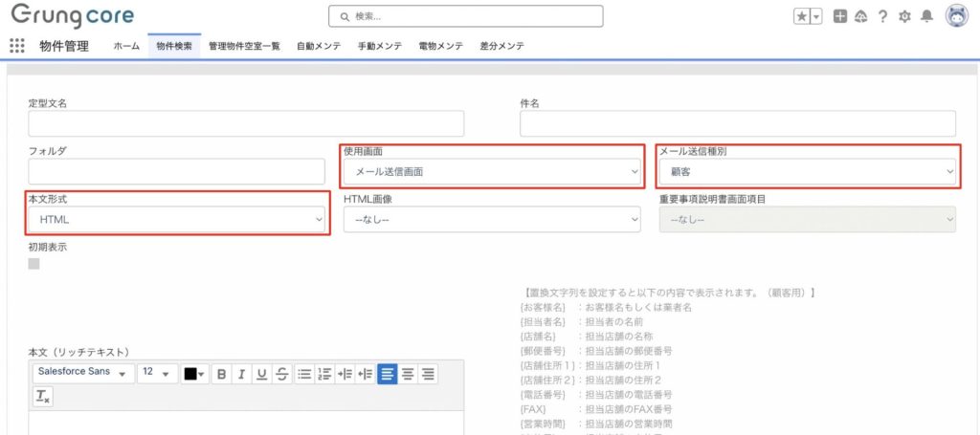Open the notifications bell
The width and height of the screenshot is (980, 435).
[926, 16]
